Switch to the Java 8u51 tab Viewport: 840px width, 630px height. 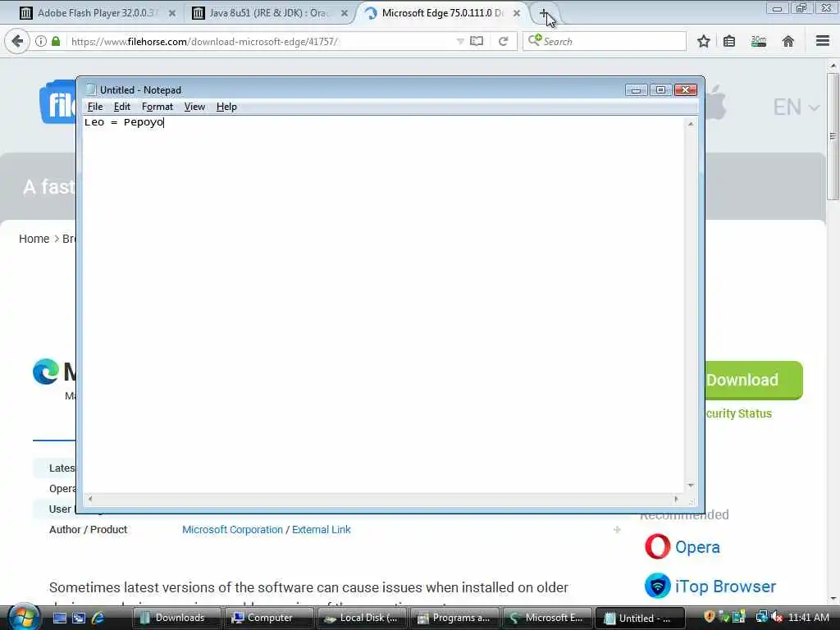tap(271, 13)
